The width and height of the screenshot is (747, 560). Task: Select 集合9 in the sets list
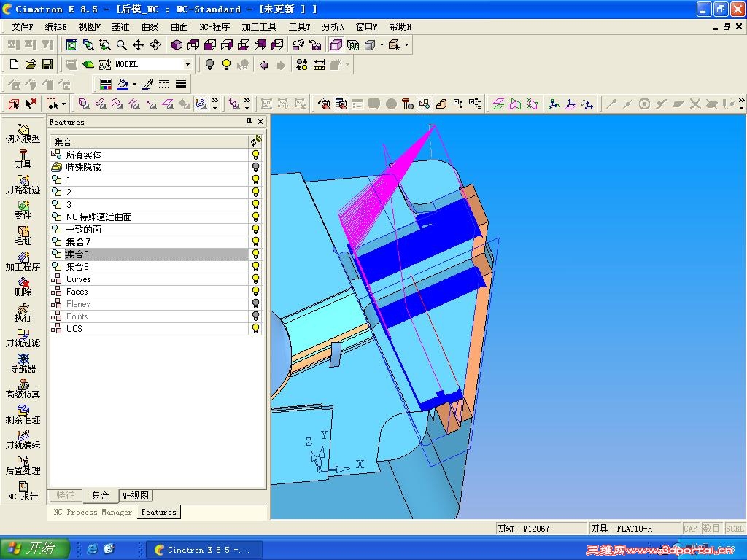(x=149, y=267)
